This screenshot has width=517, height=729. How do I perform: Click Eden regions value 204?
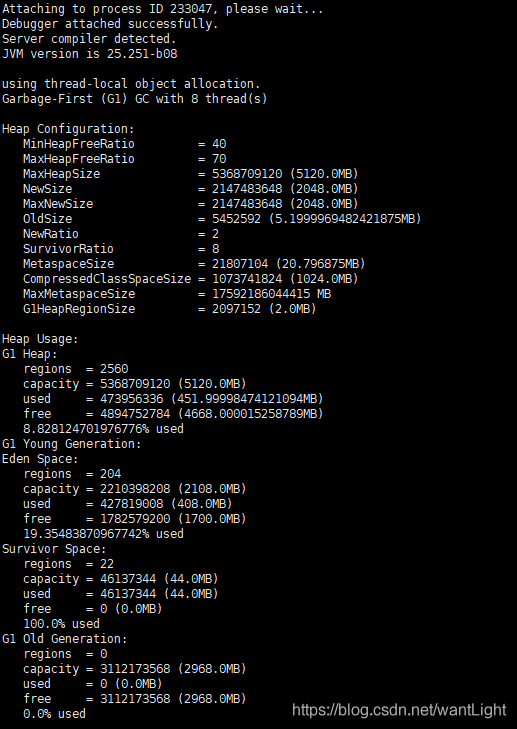pyautogui.click(x=110, y=474)
